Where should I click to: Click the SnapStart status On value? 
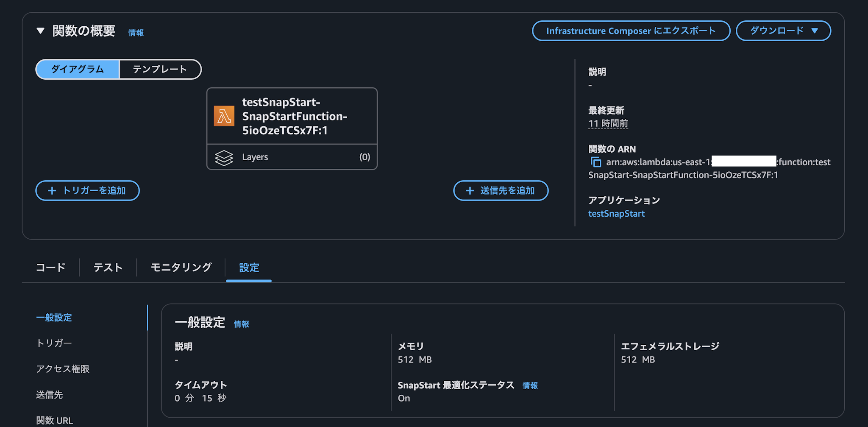click(x=404, y=398)
